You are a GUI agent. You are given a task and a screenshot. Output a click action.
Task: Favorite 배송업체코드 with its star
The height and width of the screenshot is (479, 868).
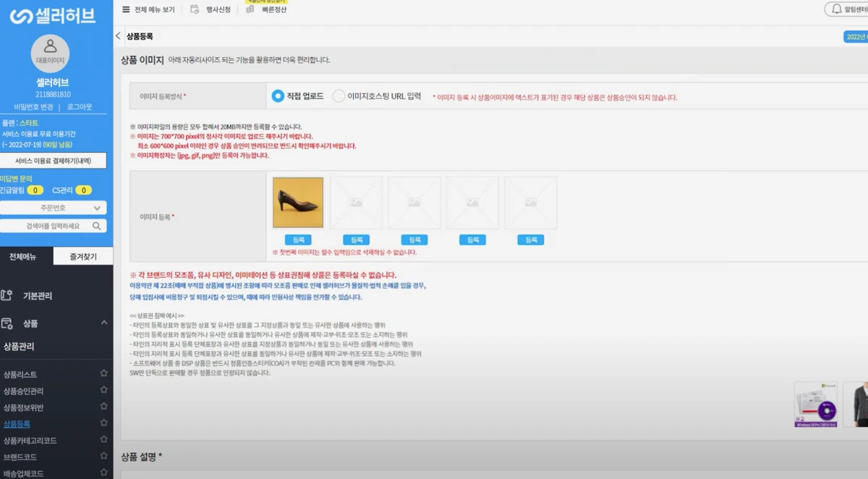[x=103, y=473]
